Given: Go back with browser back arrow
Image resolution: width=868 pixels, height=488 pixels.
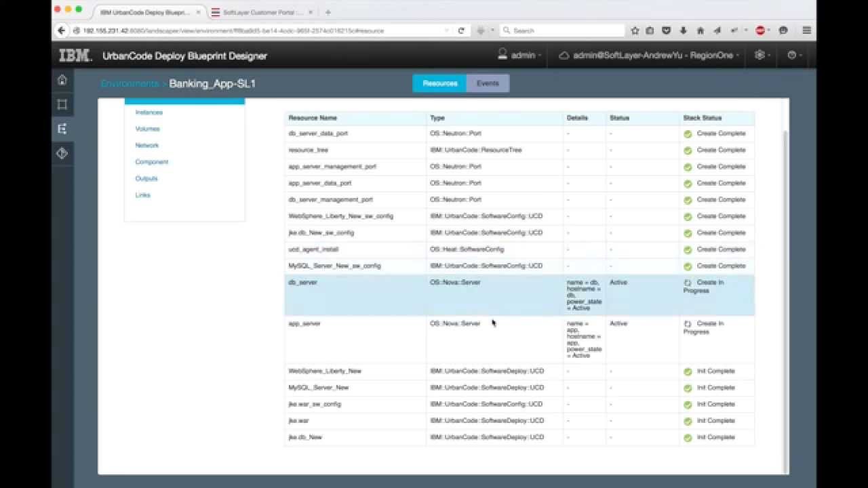Looking at the screenshot, I should [62, 30].
